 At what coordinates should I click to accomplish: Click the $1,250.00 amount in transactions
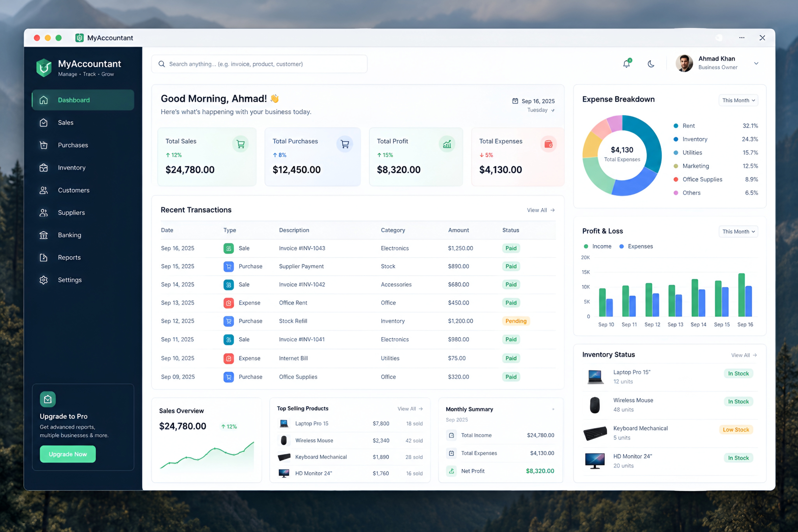[460, 248]
